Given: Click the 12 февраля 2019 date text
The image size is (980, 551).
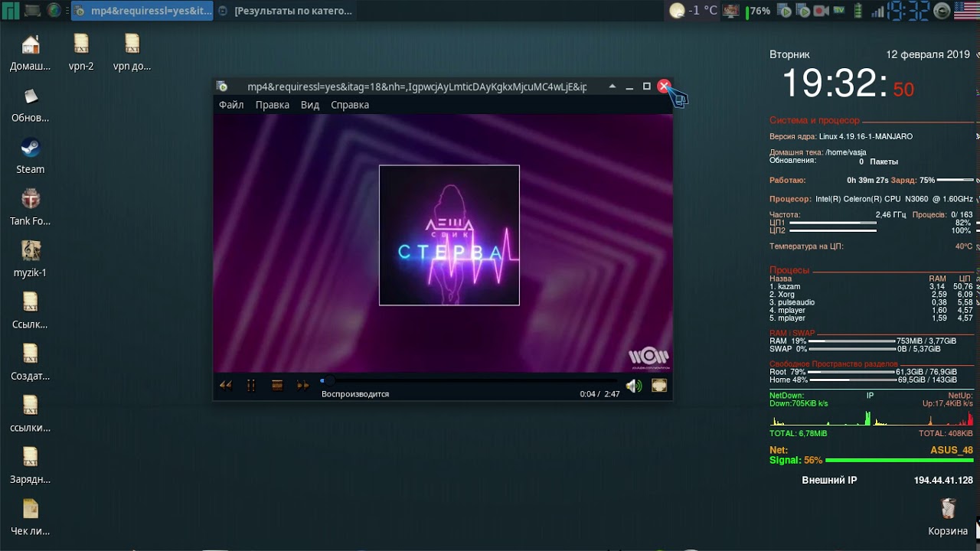Looking at the screenshot, I should pos(928,54).
